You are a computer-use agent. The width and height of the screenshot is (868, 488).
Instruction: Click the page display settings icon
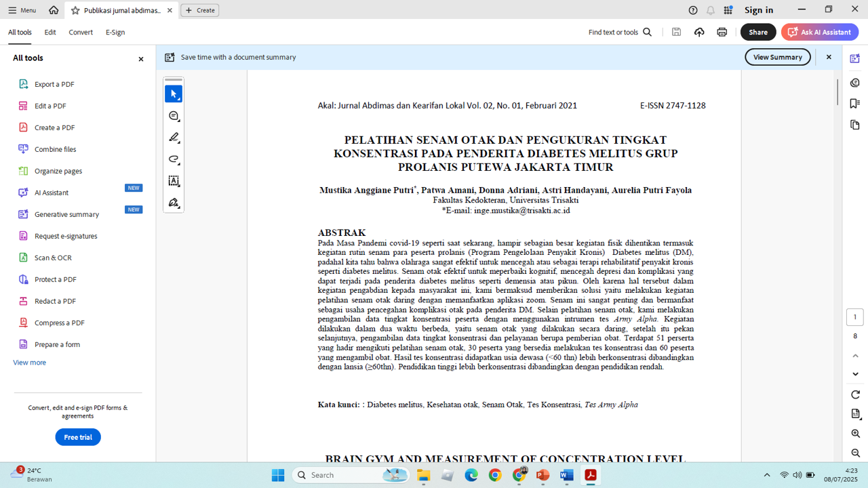pos(855,413)
